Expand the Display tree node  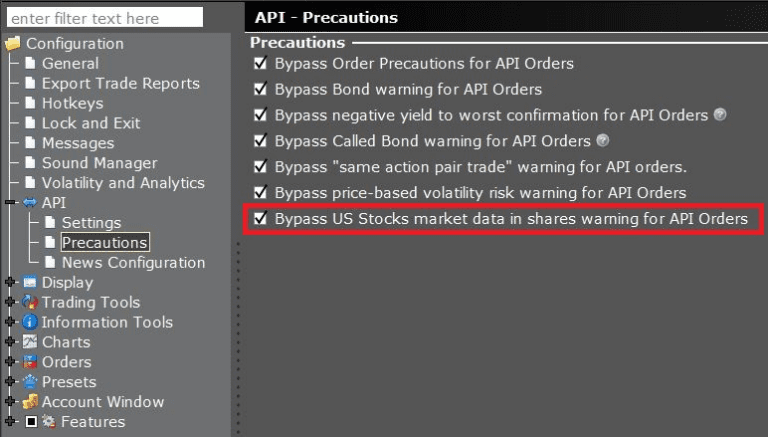point(10,283)
